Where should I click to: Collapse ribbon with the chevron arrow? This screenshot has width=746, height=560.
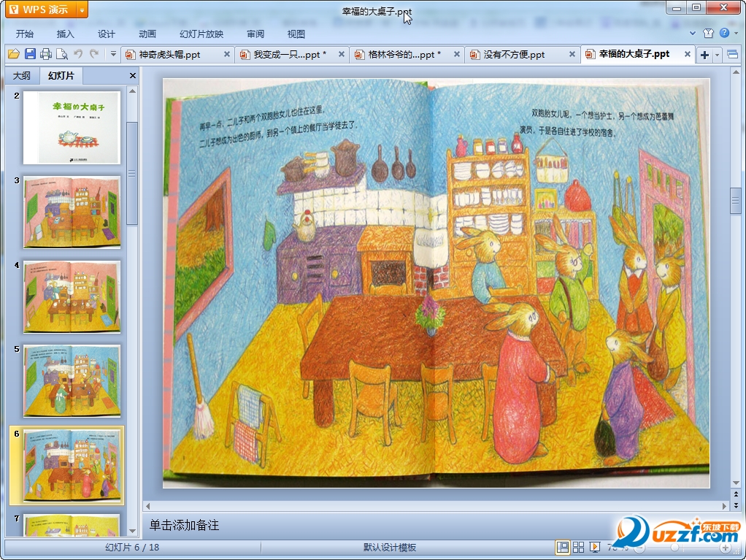point(693,34)
